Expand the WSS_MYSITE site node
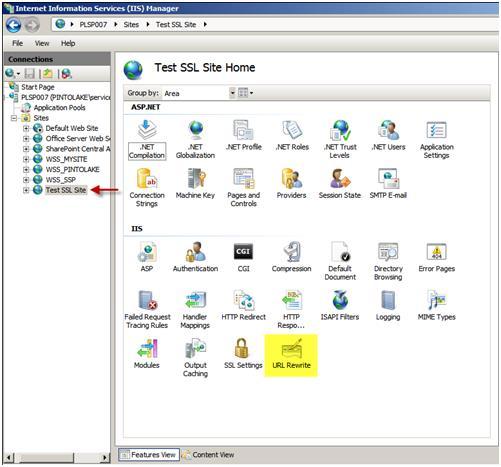501x467 pixels. pos(26,159)
